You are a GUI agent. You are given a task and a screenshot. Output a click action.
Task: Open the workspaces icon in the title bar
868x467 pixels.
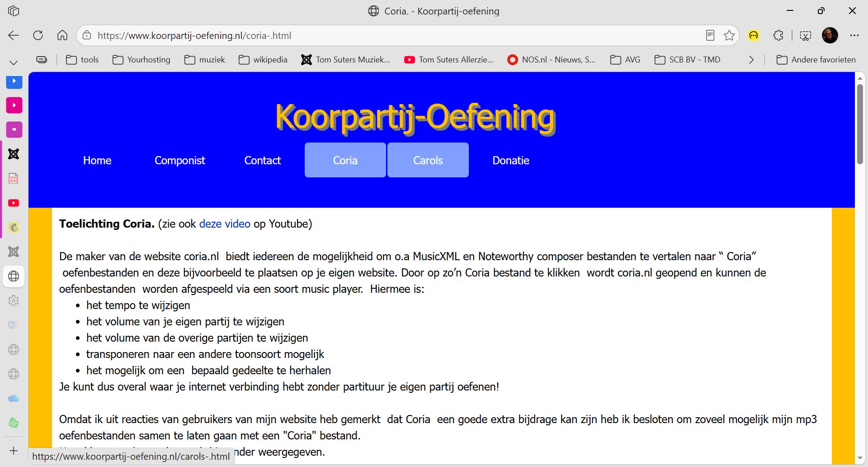pyautogui.click(x=14, y=11)
